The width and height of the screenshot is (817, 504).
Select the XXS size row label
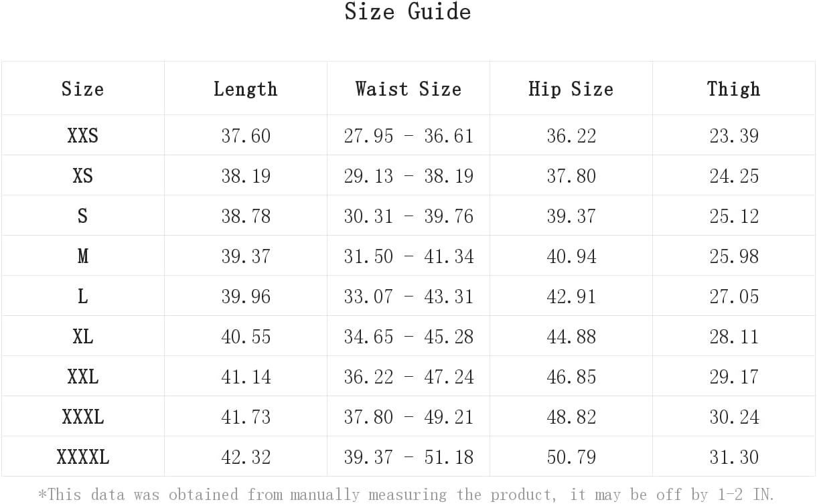point(82,136)
